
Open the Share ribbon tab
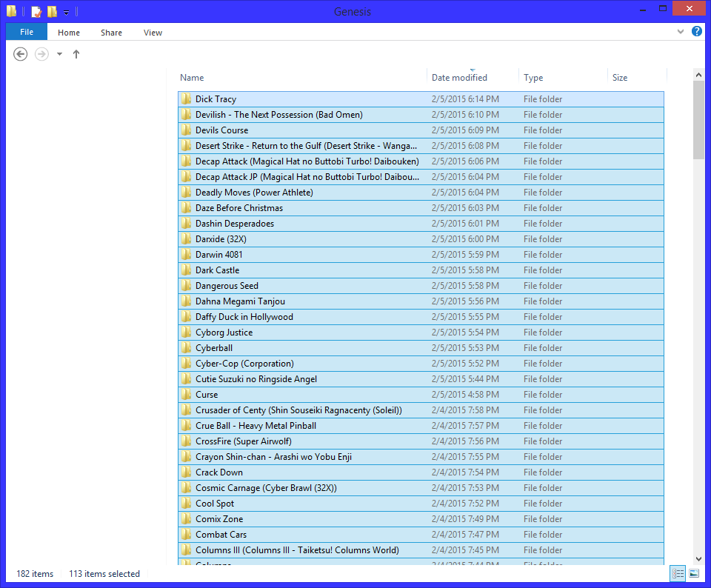pyautogui.click(x=112, y=33)
